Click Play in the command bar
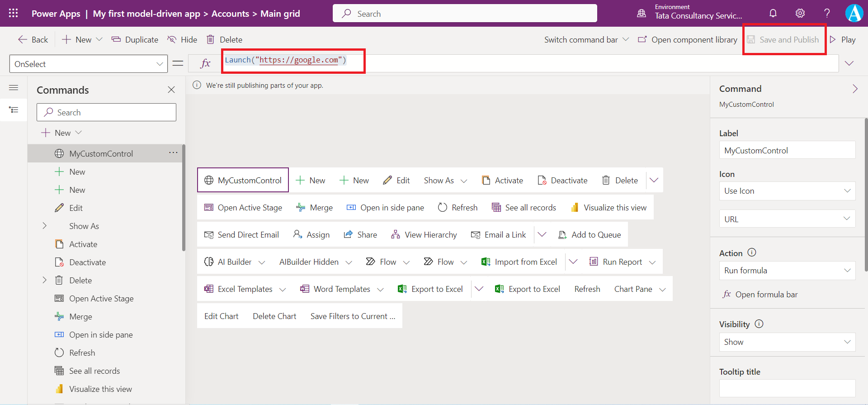 pyautogui.click(x=843, y=40)
